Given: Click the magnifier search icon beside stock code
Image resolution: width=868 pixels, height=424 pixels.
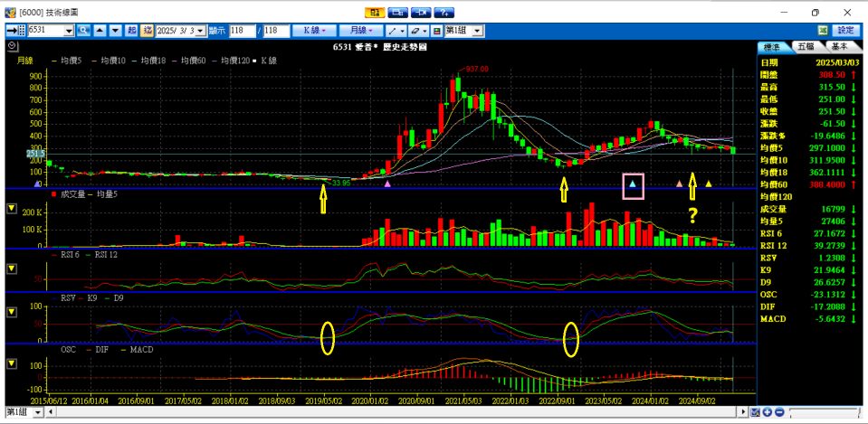Looking at the screenshot, I should coord(84,30).
